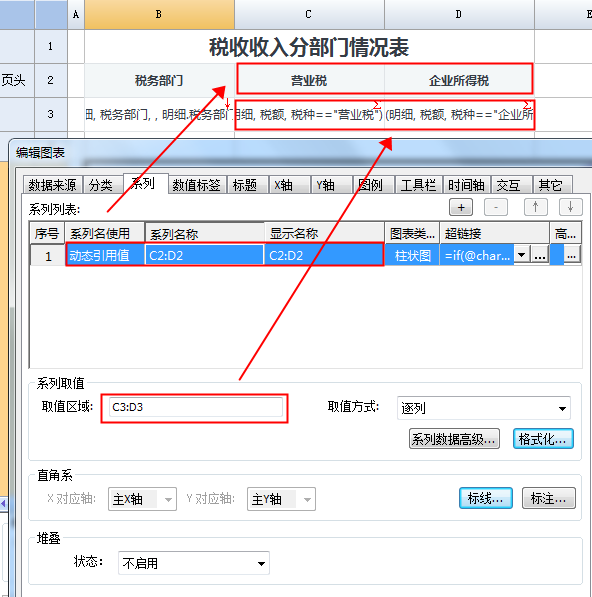Open the 取值方式 dropdown

click(483, 408)
